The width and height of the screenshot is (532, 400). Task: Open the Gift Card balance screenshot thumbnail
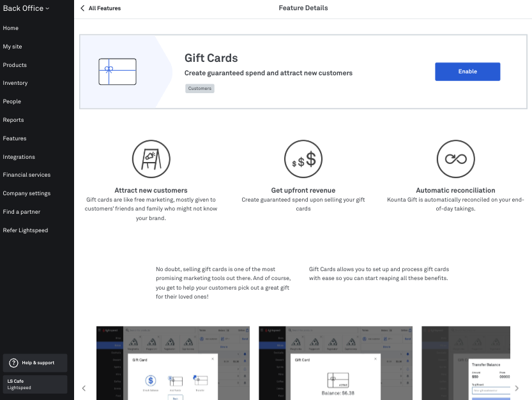coord(335,363)
